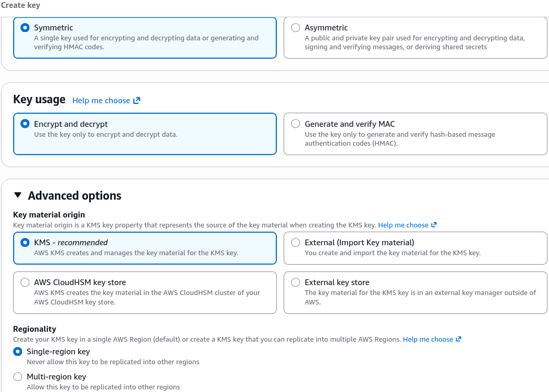The height and width of the screenshot is (392, 549).
Task: Select the Single-region key radio
Action: (17, 352)
